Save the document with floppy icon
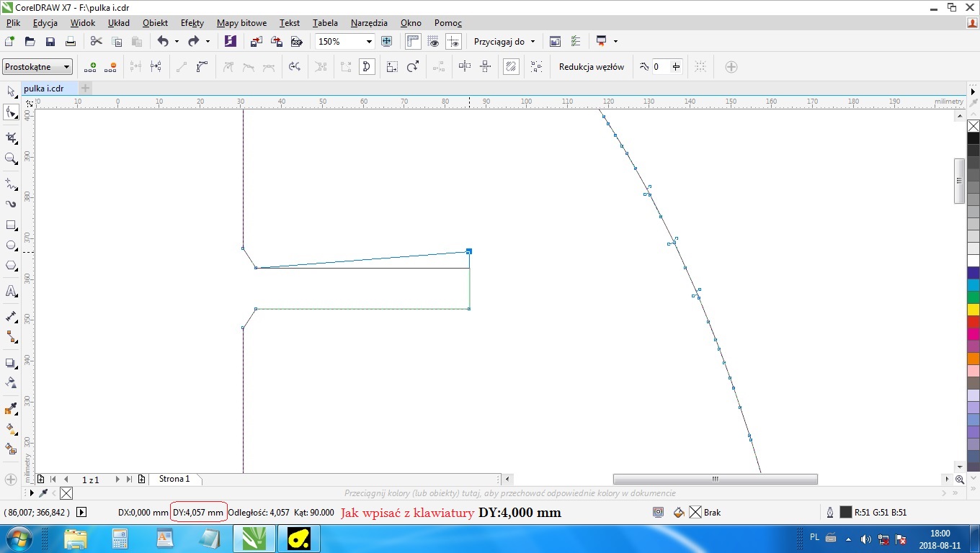The image size is (980, 553). tap(50, 42)
